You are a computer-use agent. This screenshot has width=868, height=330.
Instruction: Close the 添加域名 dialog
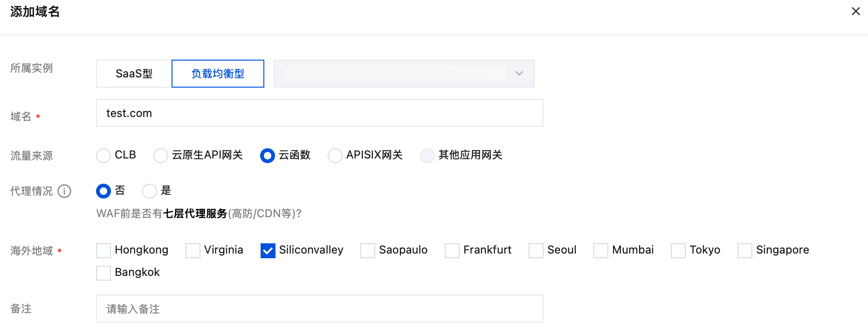coord(855,11)
